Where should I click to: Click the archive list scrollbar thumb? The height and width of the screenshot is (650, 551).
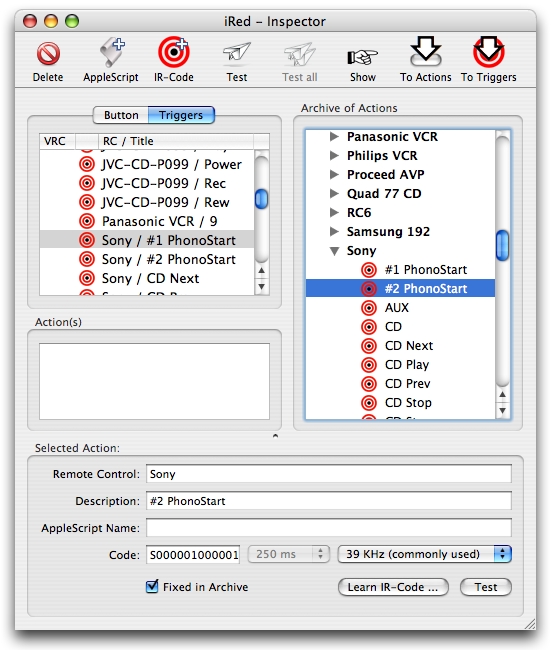coord(502,245)
